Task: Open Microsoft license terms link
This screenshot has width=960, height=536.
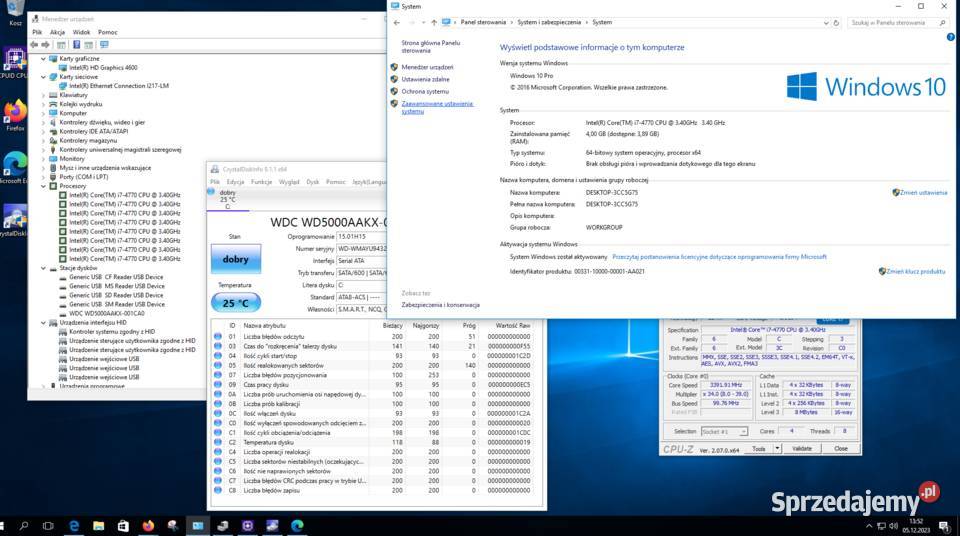Action: coord(719,257)
